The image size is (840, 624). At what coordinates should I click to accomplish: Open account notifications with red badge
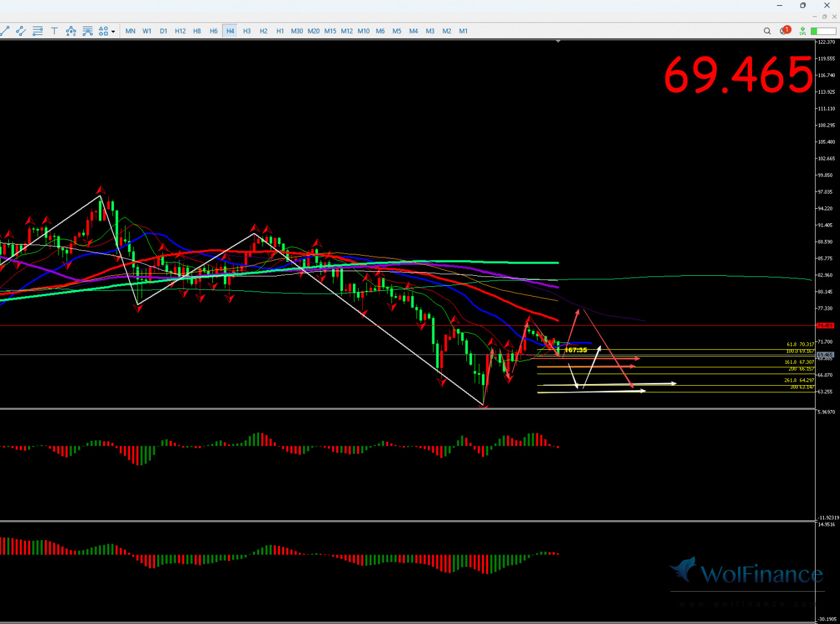pyautogui.click(x=784, y=31)
